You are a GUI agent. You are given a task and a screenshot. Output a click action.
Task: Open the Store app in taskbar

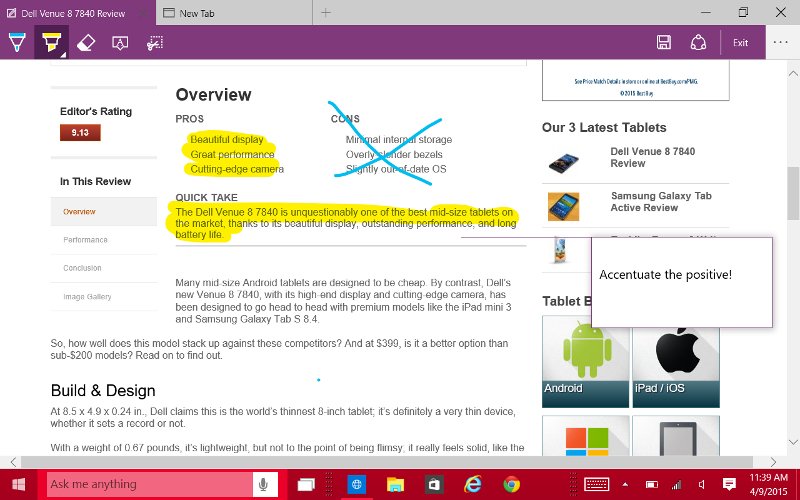[x=434, y=485]
